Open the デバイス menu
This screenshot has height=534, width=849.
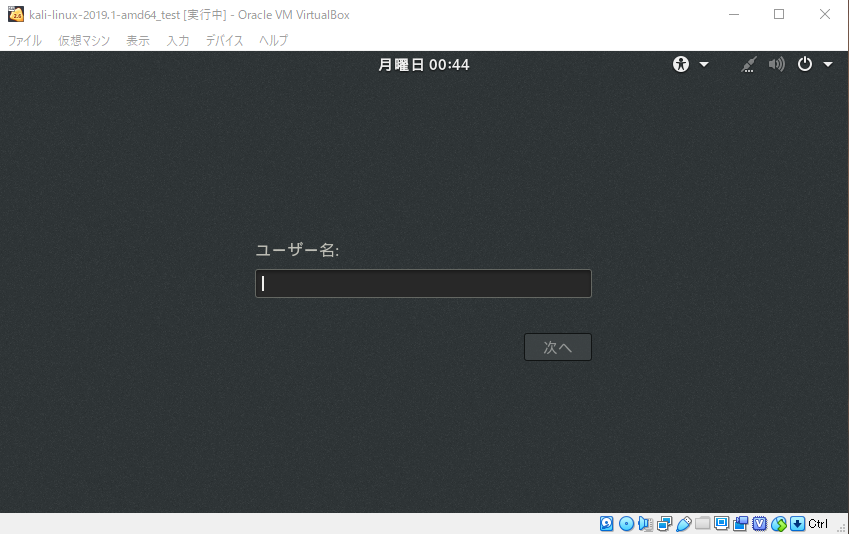[224, 41]
